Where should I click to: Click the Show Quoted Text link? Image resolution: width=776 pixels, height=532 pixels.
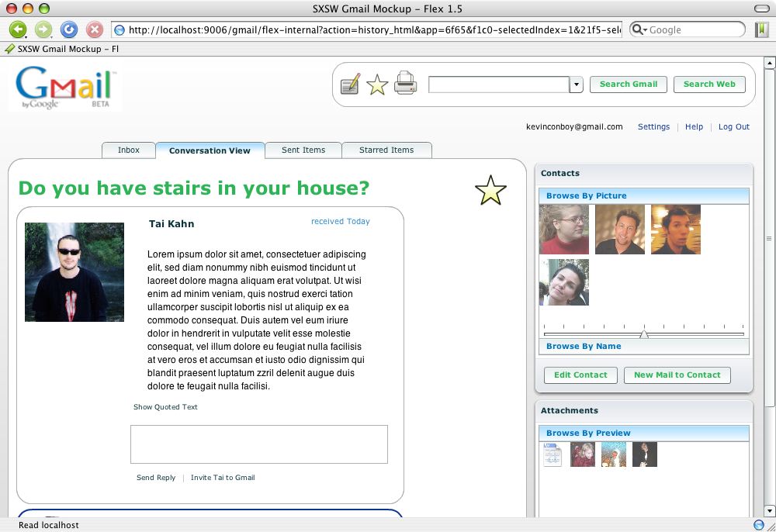coord(165,407)
